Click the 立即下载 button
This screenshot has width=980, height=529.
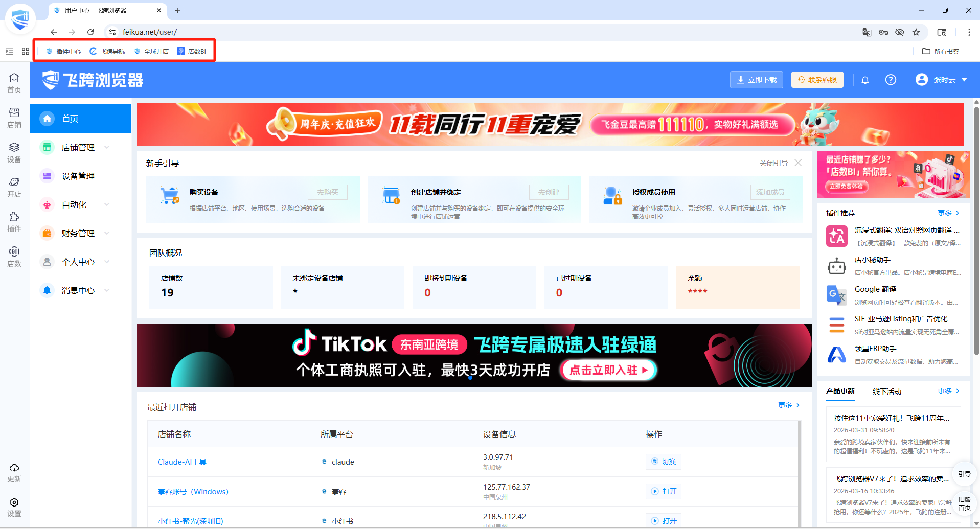757,80
